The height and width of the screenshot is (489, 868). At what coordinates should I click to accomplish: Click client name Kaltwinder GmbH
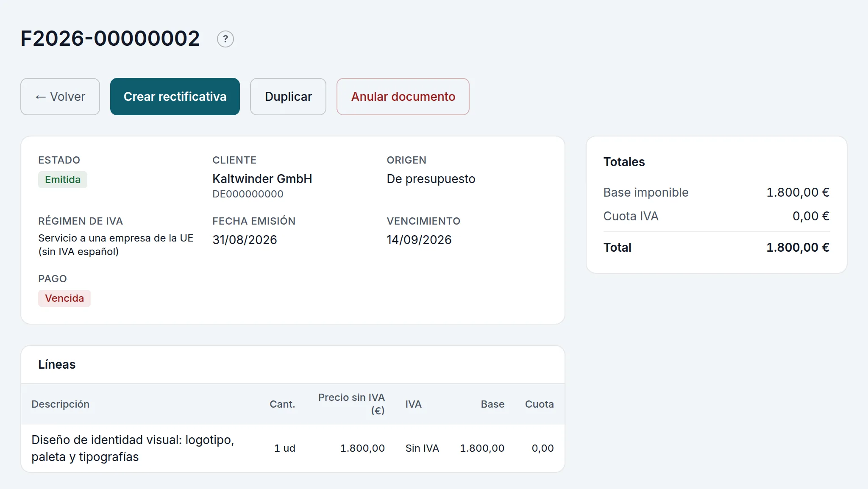(262, 179)
